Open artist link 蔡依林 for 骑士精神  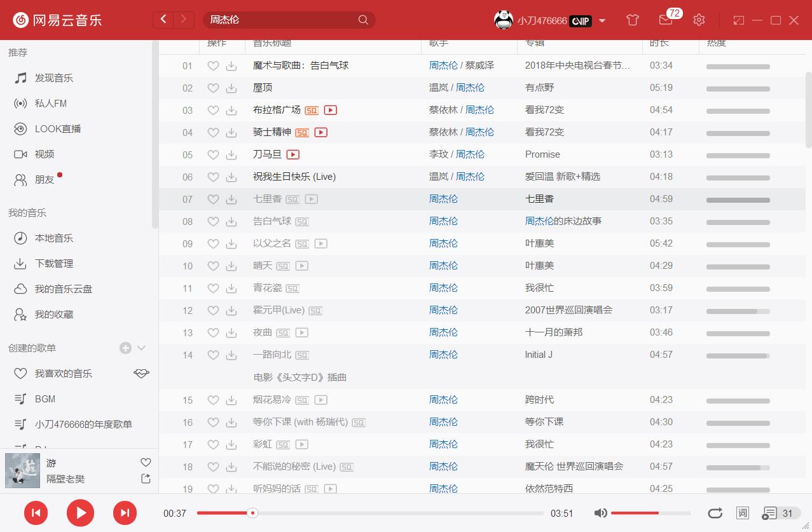[x=443, y=132]
